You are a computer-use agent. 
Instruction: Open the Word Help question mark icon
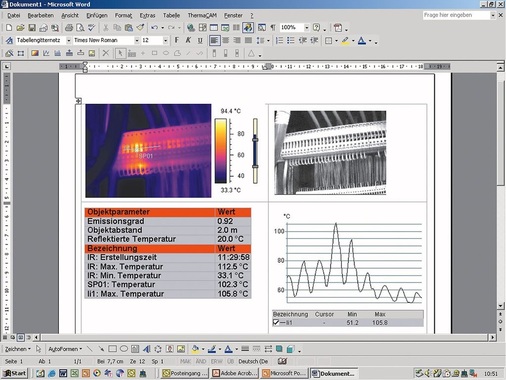pos(317,28)
